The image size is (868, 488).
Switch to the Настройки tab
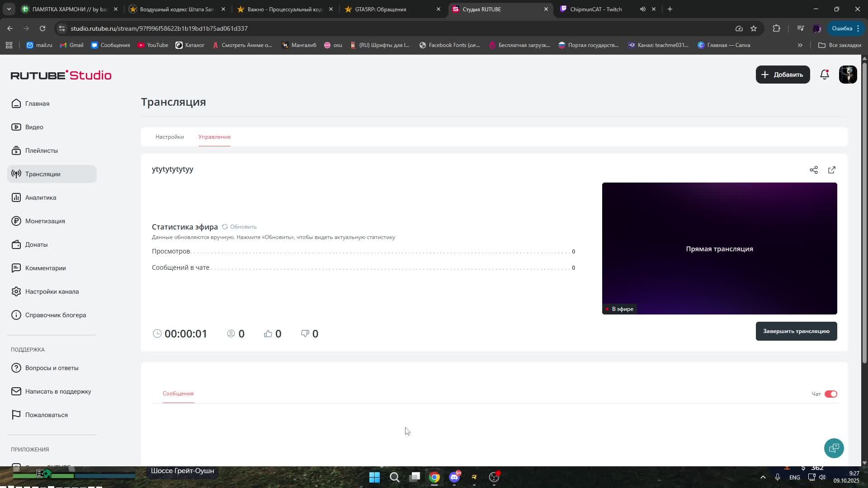170,137
